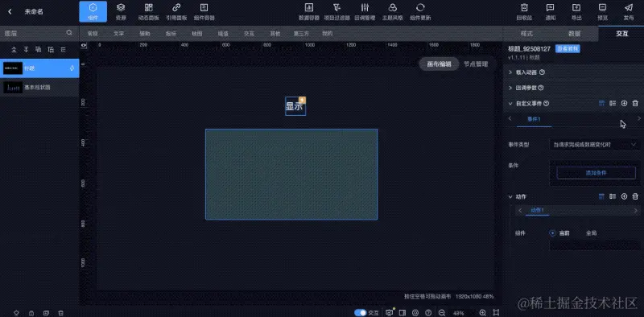Switch to 画布编辑 mode
Viewport: 644px width, 317px height.
[x=439, y=64]
